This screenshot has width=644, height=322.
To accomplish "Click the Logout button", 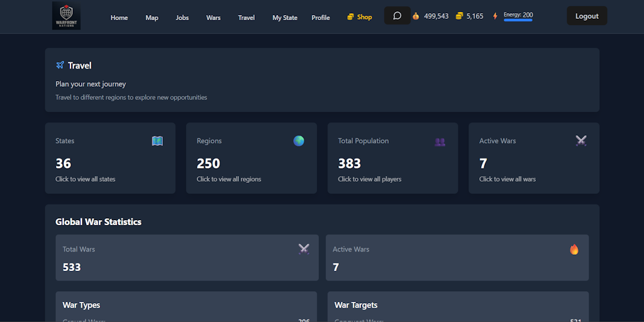I will pos(587,16).
